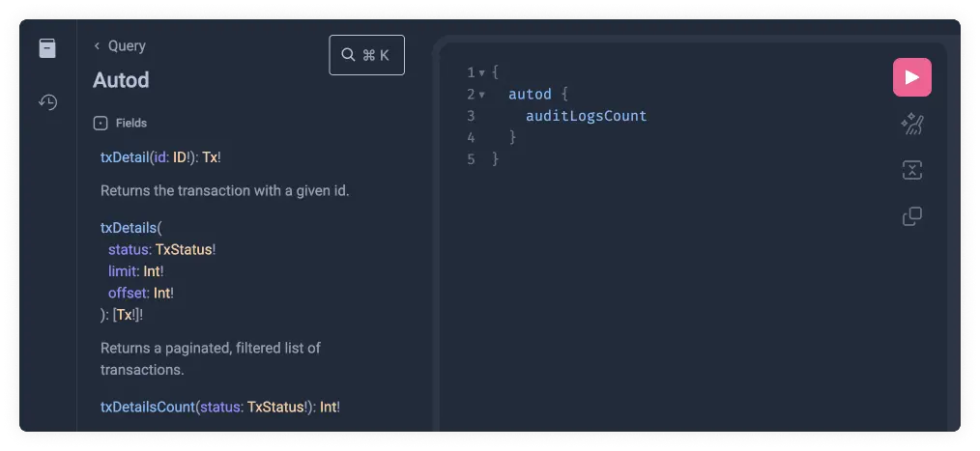Run the query with play button
The width and height of the screenshot is (980, 451).
[x=911, y=77]
